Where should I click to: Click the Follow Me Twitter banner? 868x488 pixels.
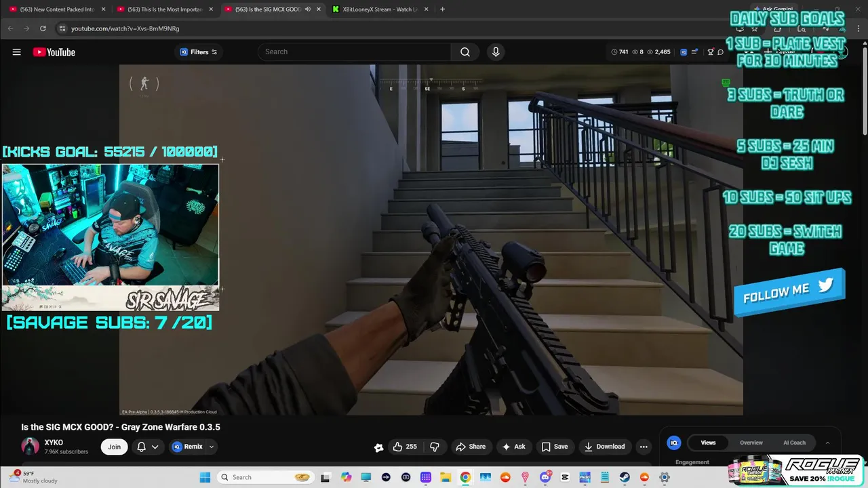point(789,292)
